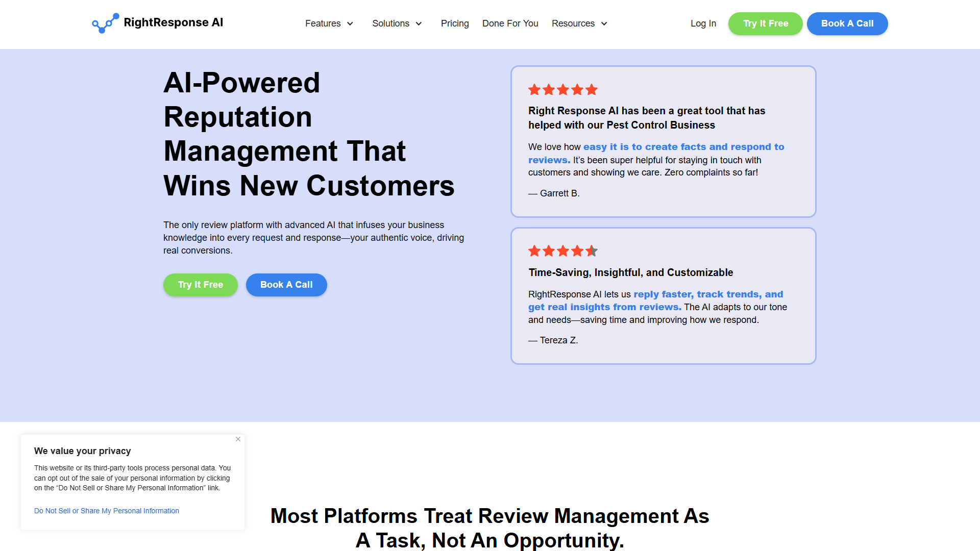
Task: Click Try It Free in the header
Action: click(766, 23)
